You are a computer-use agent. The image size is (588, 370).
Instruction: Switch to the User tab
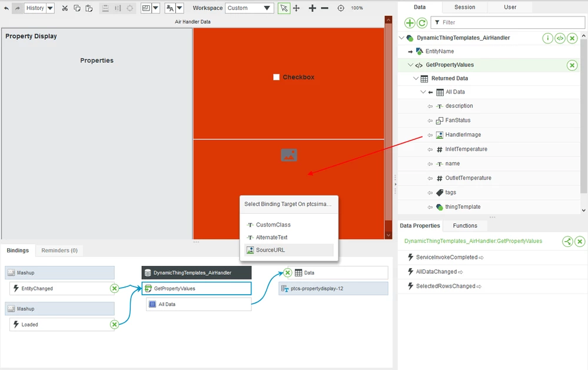click(510, 7)
